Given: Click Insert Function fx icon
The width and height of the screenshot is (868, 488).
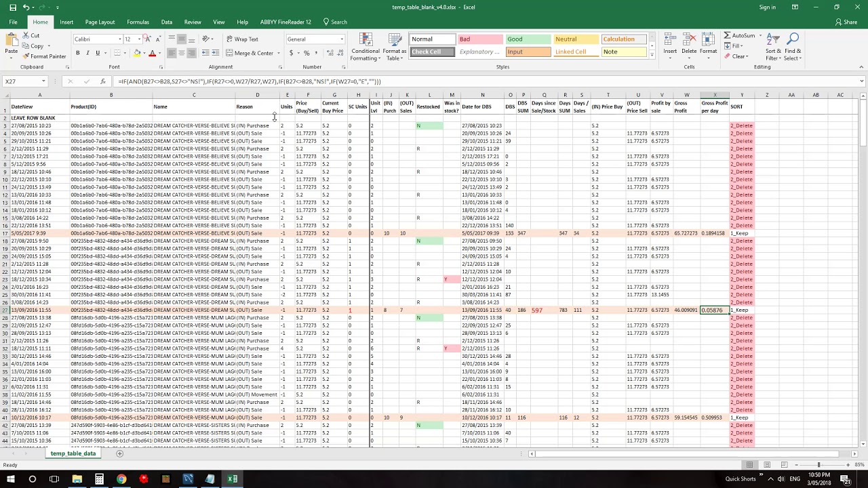Looking at the screenshot, I should click(x=102, y=81).
